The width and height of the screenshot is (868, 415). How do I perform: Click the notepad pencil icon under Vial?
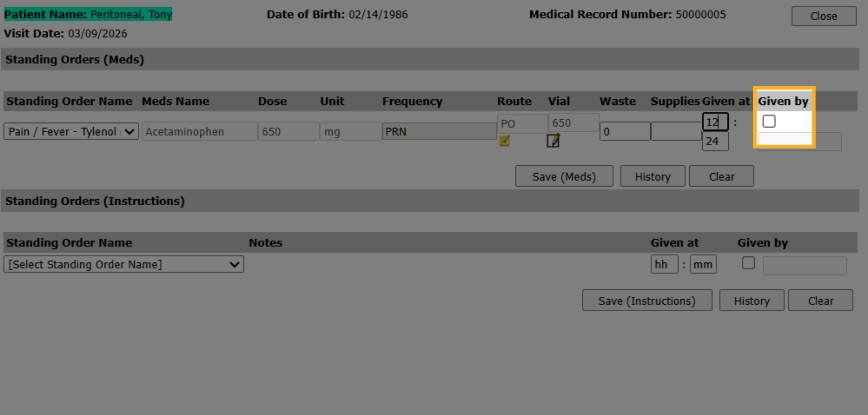pyautogui.click(x=553, y=140)
